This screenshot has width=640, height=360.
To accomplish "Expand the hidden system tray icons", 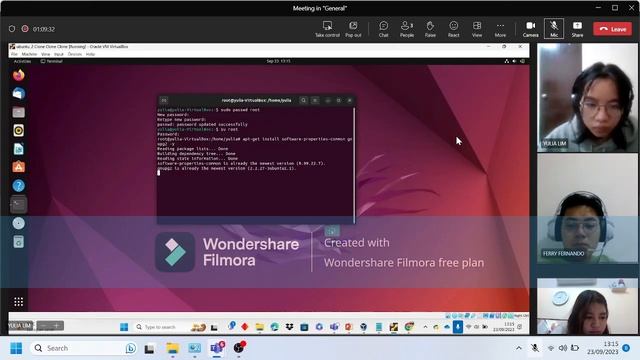I will pyautogui.click(x=519, y=348).
